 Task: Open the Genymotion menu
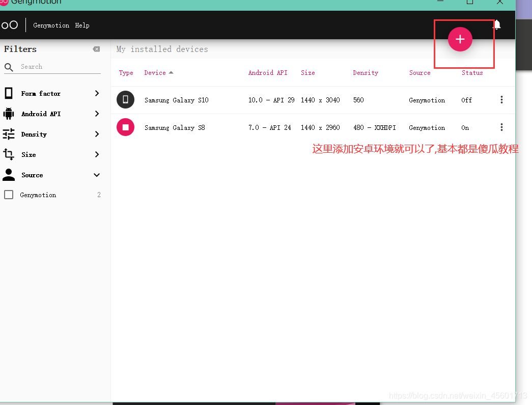51,25
